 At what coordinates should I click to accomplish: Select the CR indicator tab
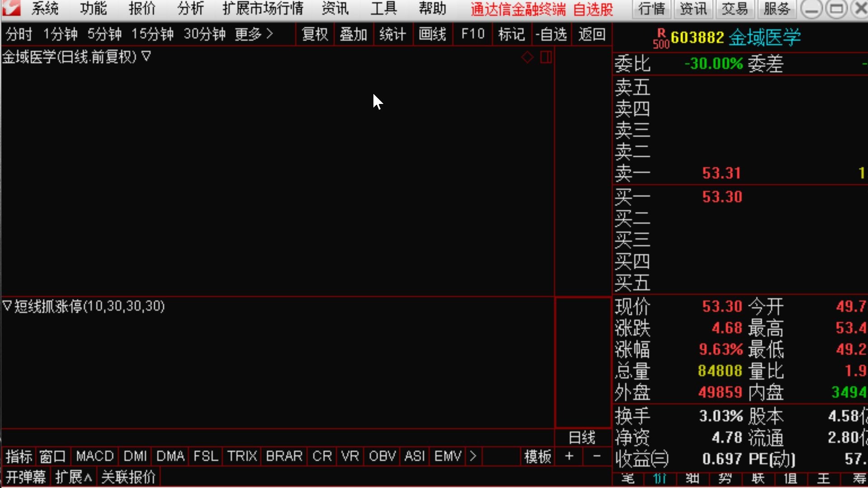[322, 456]
